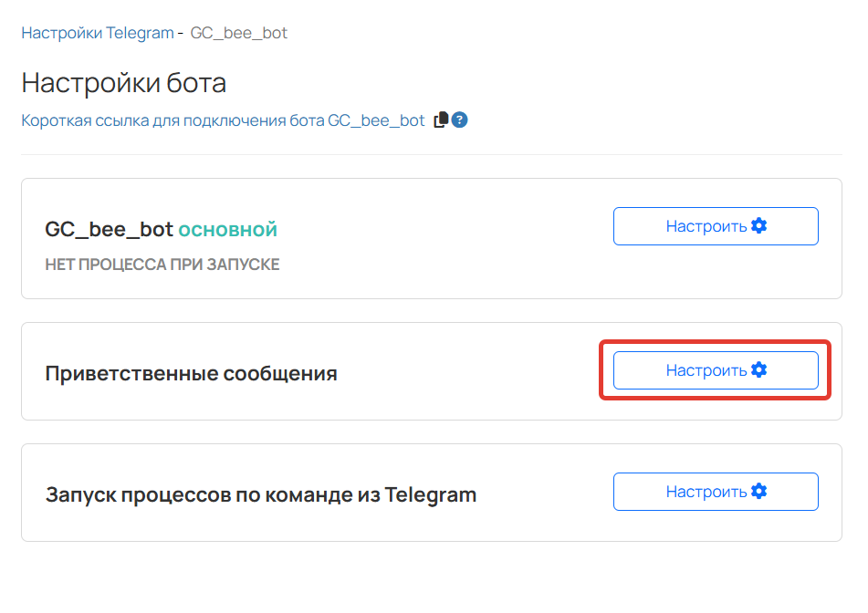The width and height of the screenshot is (868, 613).
Task: Open the Настройки Telegram breadcrumb link
Action: click(x=98, y=33)
